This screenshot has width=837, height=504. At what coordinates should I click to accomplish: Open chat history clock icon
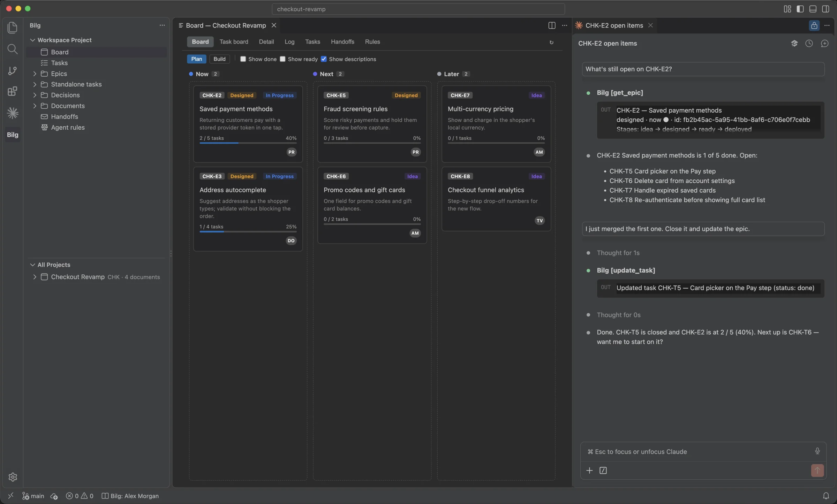tap(809, 43)
